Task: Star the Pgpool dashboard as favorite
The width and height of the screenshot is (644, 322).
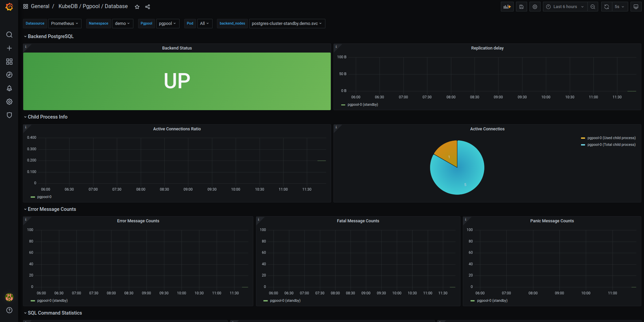Action: click(137, 6)
